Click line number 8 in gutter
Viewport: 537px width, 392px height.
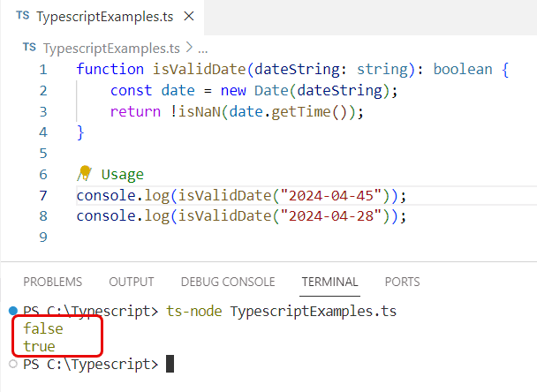click(x=43, y=216)
